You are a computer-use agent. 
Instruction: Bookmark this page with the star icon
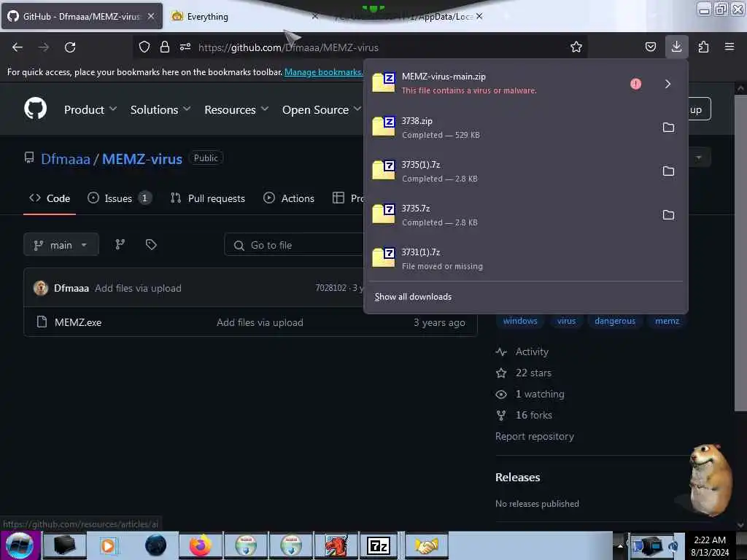click(x=576, y=47)
